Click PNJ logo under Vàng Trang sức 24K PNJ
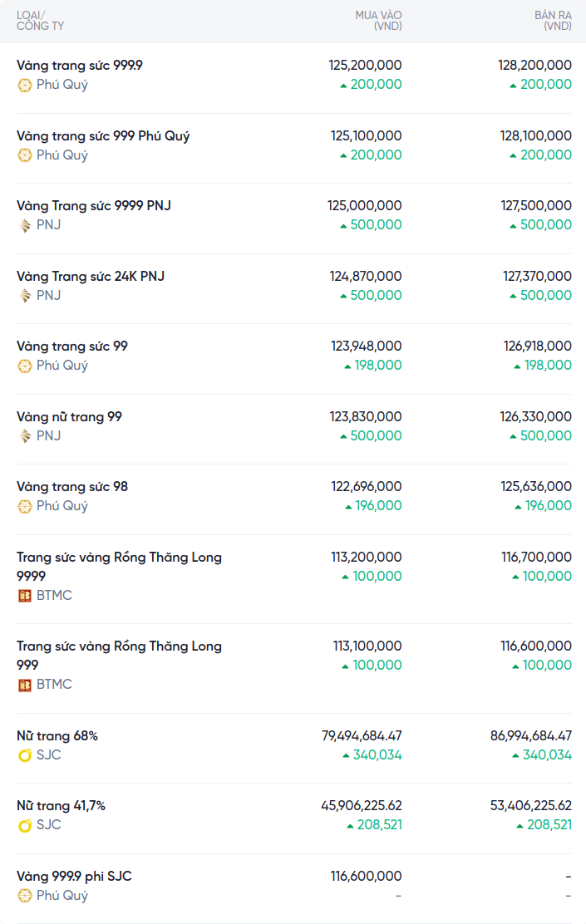The height and width of the screenshot is (924, 586). click(x=25, y=296)
